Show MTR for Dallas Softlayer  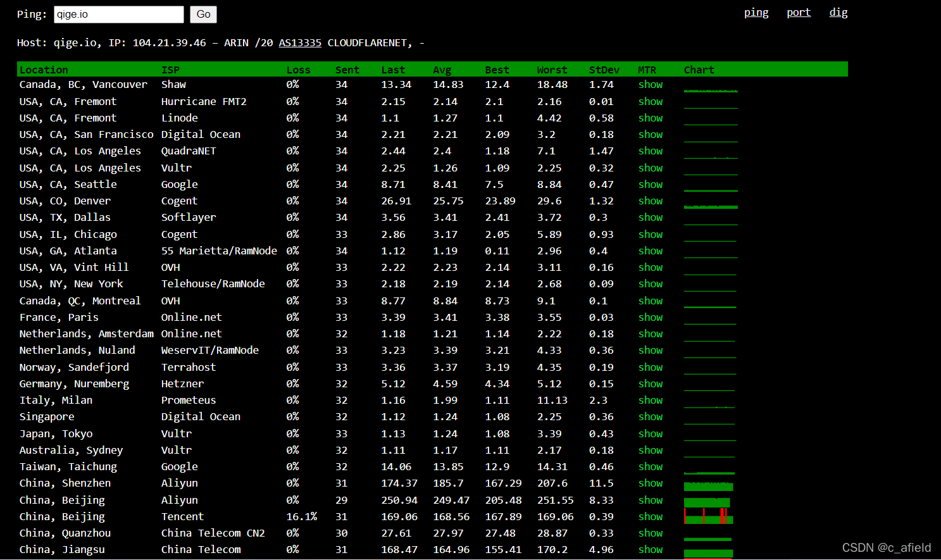tap(651, 217)
